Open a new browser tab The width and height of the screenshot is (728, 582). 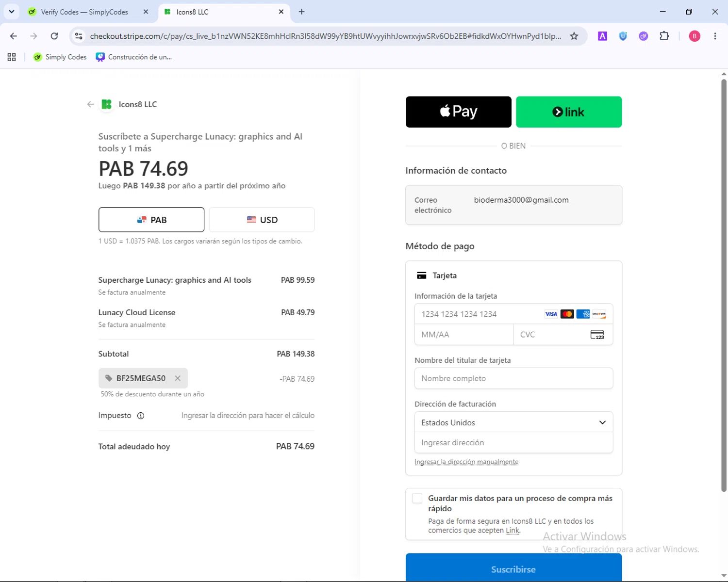tap(301, 12)
